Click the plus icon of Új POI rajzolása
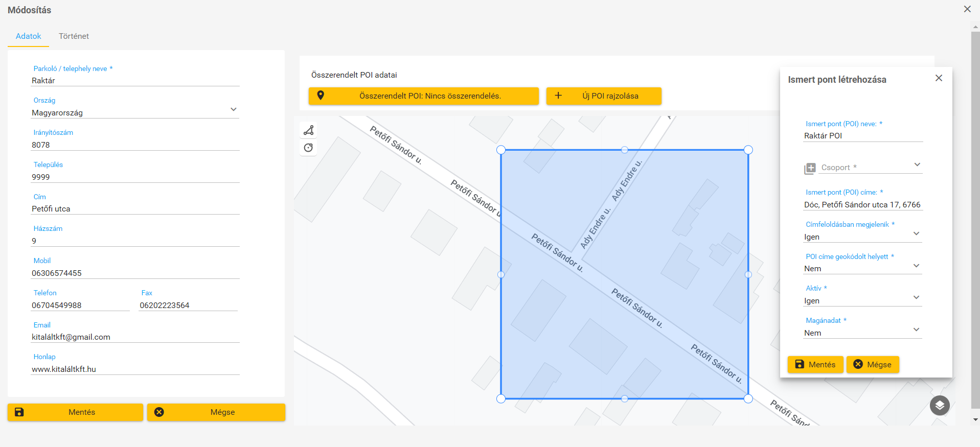Screen dimensions: 980x447 (x=558, y=96)
